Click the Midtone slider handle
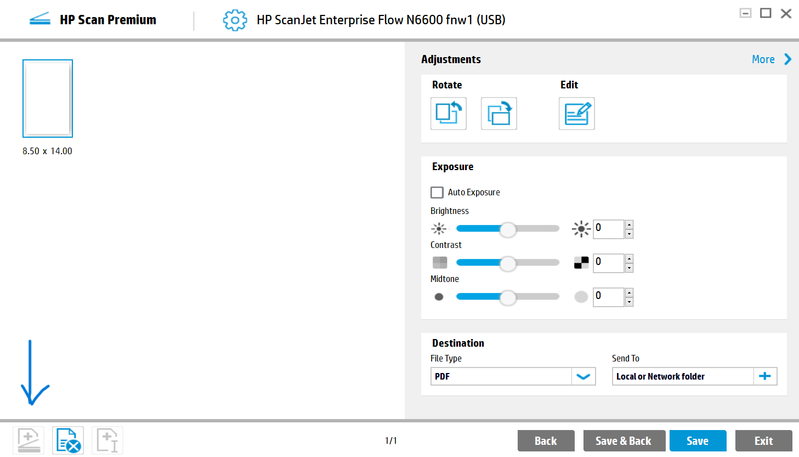 tap(508, 297)
